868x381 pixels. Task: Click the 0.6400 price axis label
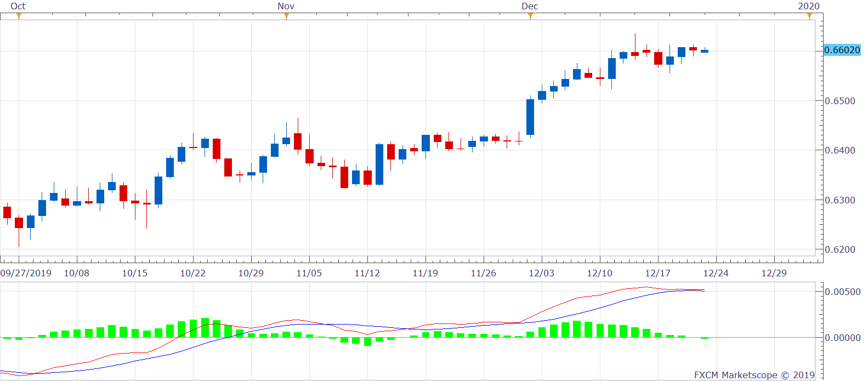[x=840, y=150]
